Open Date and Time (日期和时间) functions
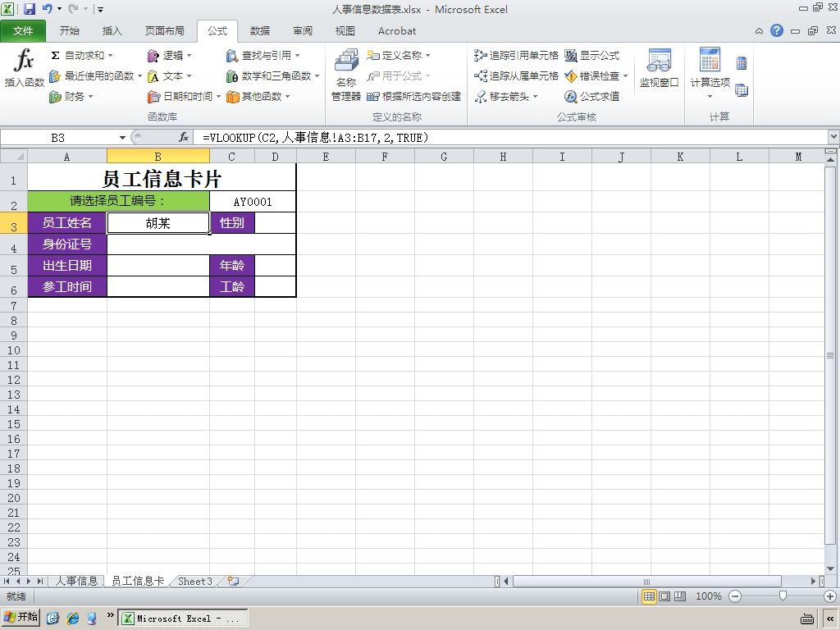The width and height of the screenshot is (840, 630). (x=184, y=97)
